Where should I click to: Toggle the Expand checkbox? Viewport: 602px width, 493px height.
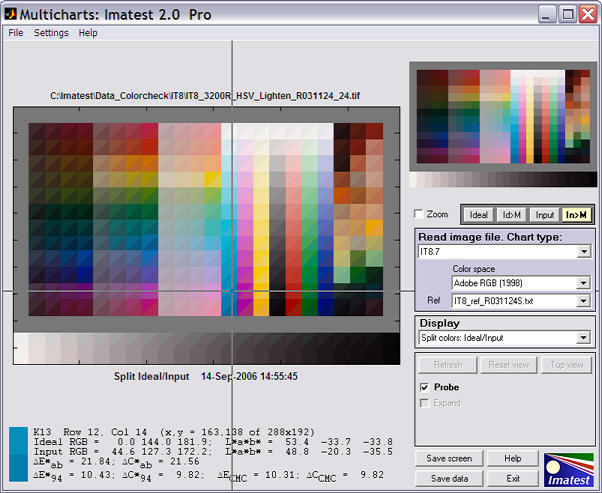tap(424, 403)
